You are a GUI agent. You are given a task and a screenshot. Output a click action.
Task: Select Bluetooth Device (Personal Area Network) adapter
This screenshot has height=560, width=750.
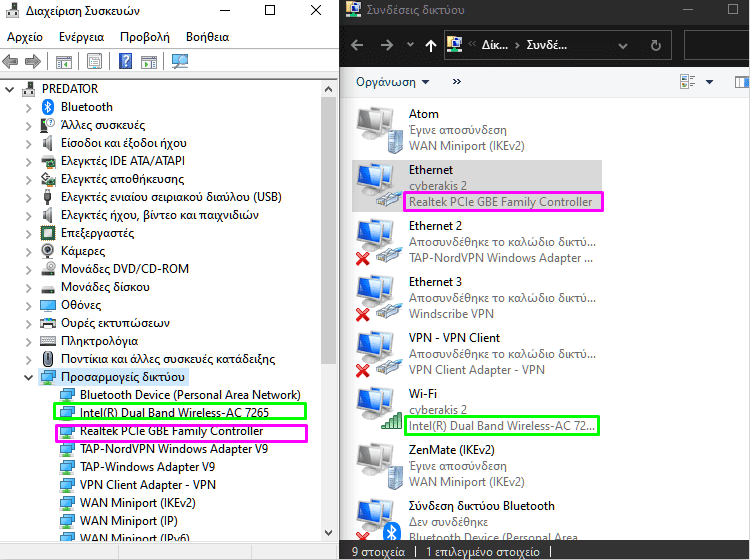[190, 395]
